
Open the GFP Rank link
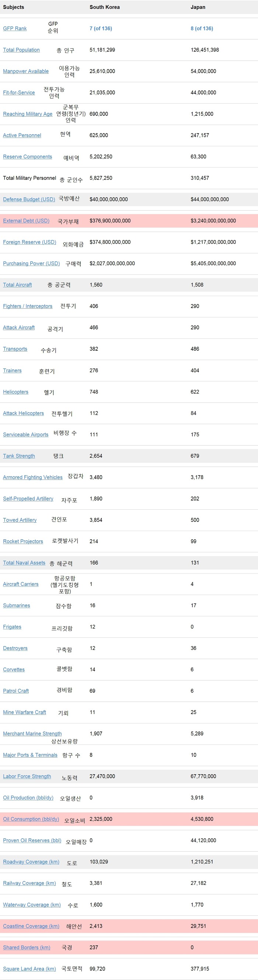(15, 28)
